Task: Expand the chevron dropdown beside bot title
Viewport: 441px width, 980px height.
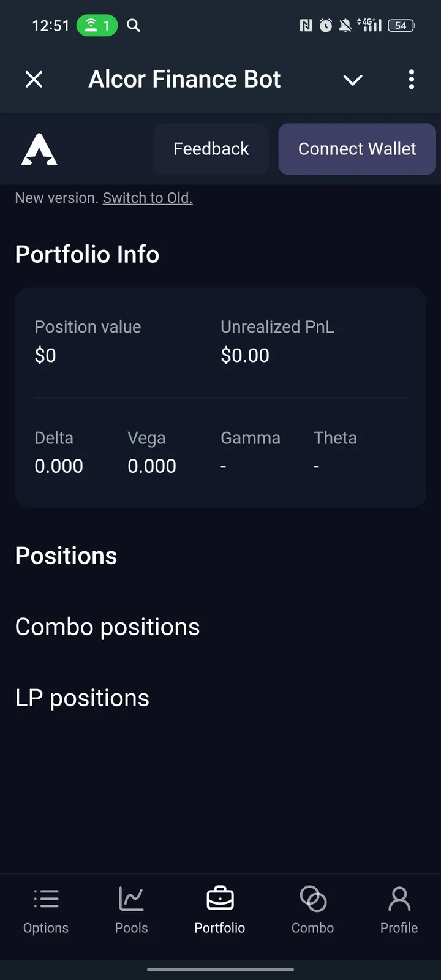Action: 353,80
